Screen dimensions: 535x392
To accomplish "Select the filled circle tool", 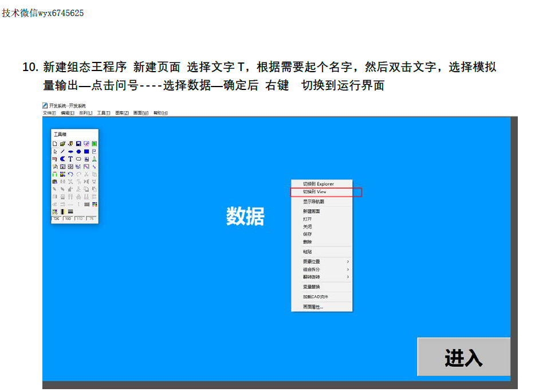I will 78,151.
